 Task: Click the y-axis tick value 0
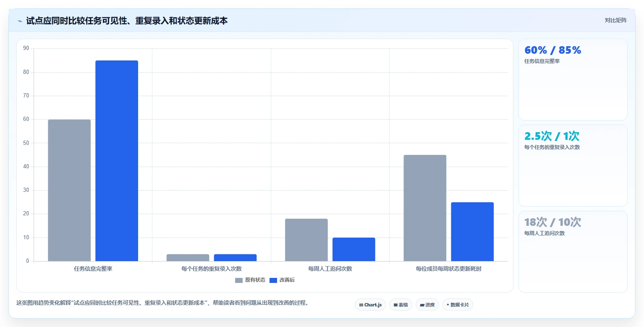click(x=28, y=261)
